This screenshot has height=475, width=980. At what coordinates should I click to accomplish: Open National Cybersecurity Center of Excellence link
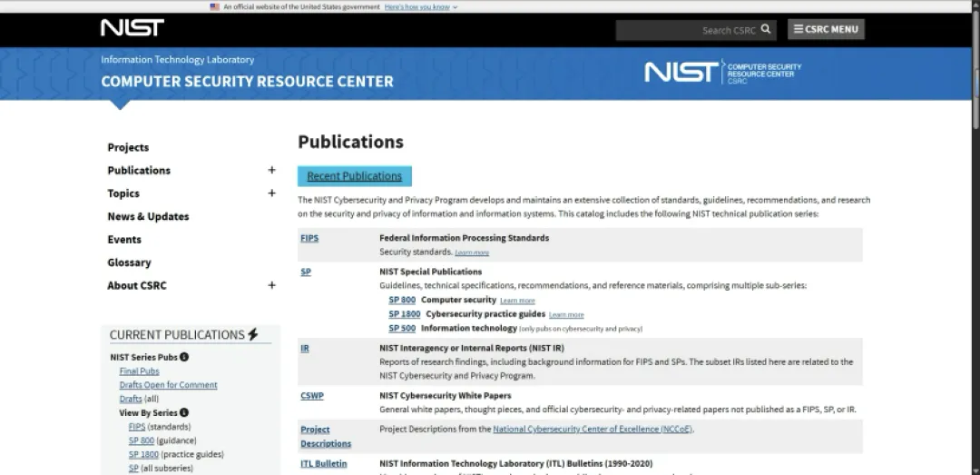click(x=593, y=430)
